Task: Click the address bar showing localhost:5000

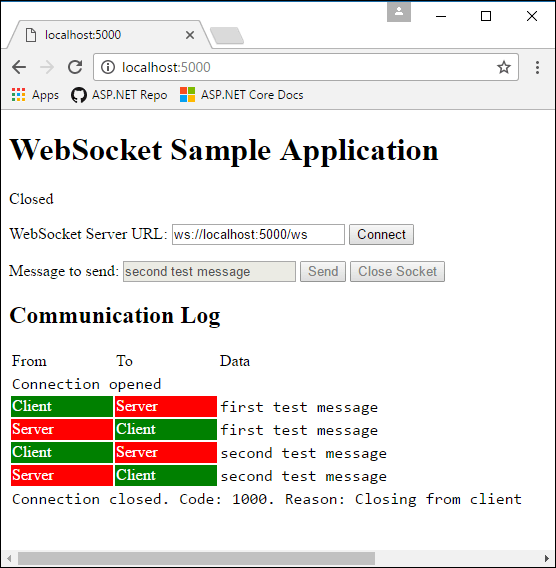Action: click(306, 67)
